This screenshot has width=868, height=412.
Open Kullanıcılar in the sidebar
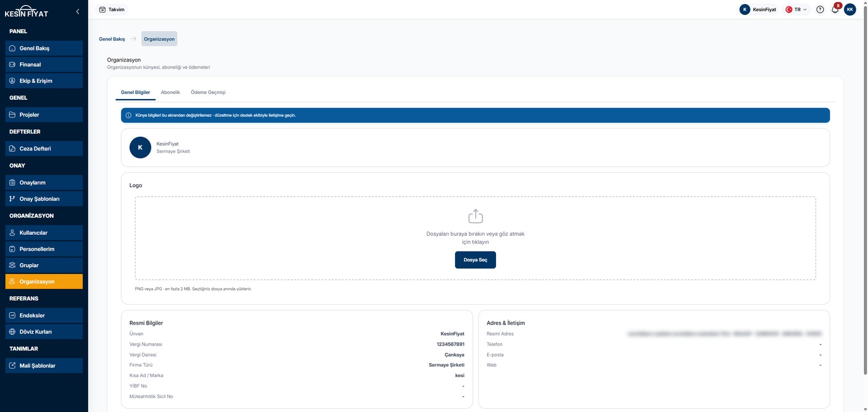(x=44, y=233)
